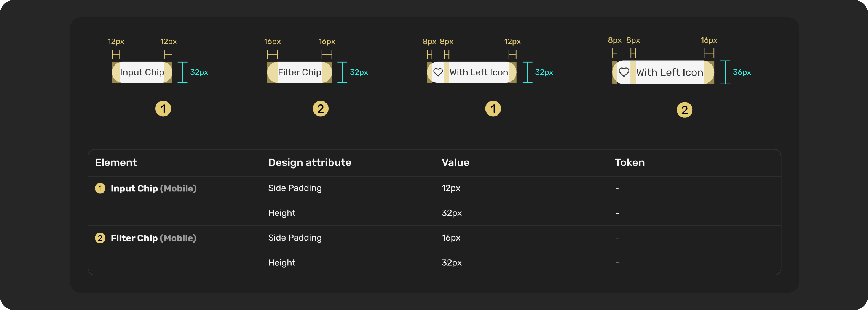This screenshot has width=868, height=310.
Task: Select the Input Chip example
Action: 142,72
